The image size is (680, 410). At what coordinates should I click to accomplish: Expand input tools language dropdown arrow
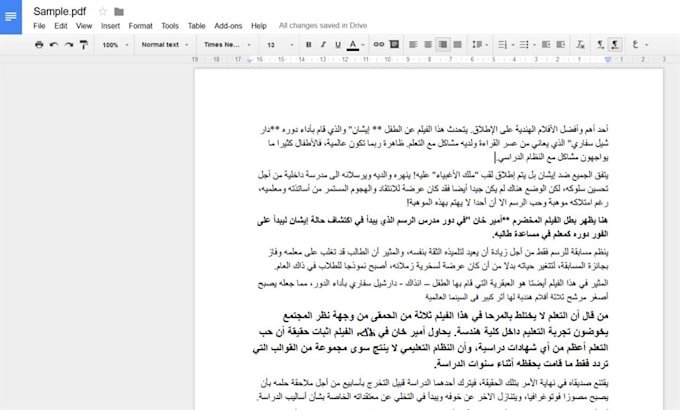[x=646, y=45]
